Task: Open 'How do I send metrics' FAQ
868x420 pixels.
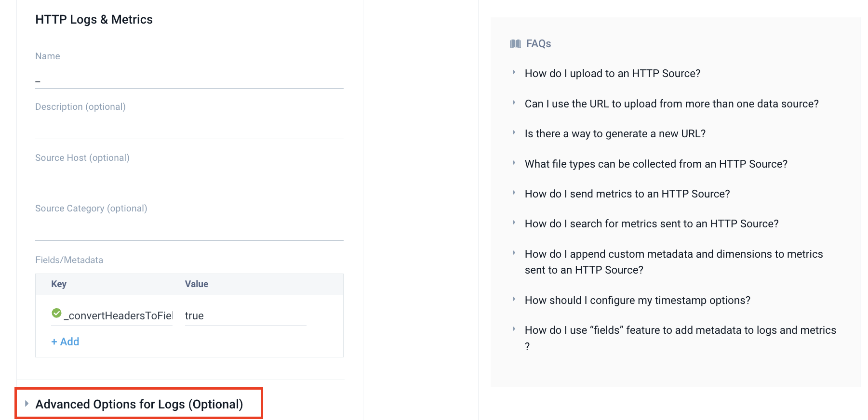Action: point(627,194)
